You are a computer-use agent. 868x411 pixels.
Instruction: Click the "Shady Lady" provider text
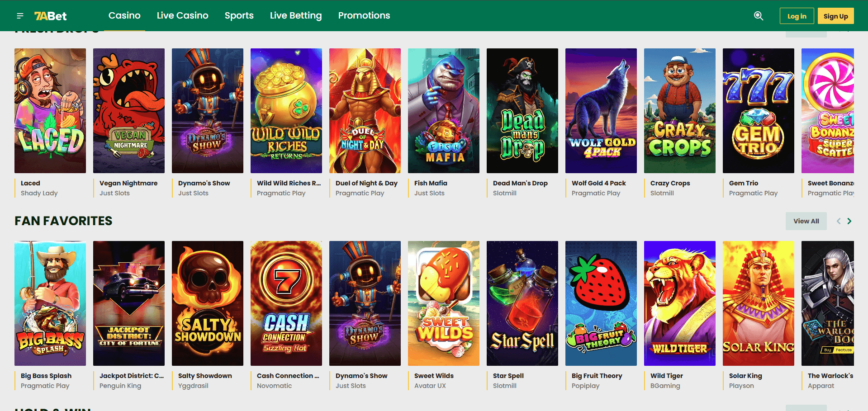(x=39, y=193)
